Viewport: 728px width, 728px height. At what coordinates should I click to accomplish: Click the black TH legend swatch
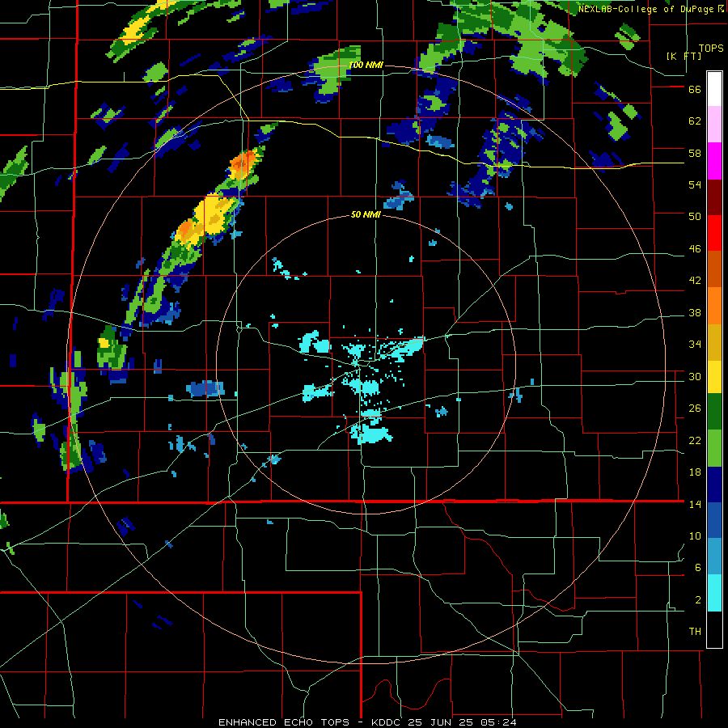[x=714, y=629]
